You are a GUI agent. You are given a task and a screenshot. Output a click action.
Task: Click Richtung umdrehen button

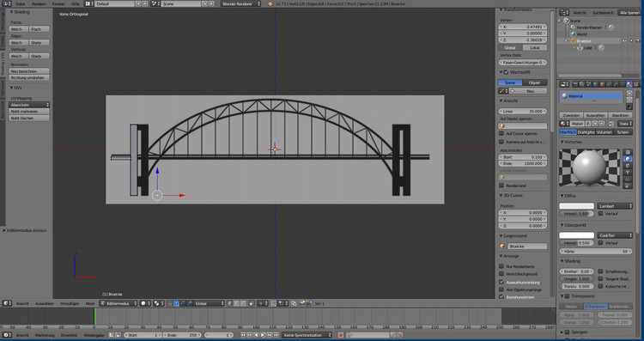(29, 77)
